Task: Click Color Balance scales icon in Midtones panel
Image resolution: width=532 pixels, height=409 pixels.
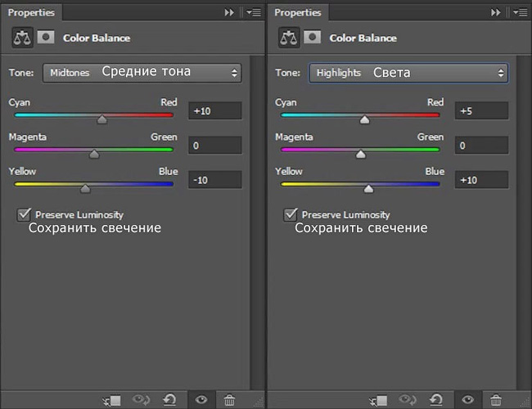Action: [22, 38]
